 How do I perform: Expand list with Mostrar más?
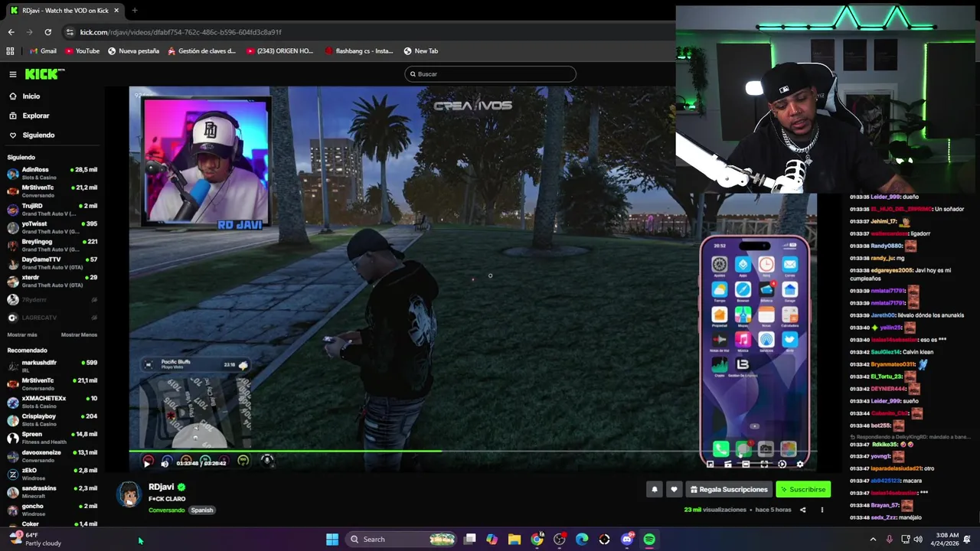point(22,335)
